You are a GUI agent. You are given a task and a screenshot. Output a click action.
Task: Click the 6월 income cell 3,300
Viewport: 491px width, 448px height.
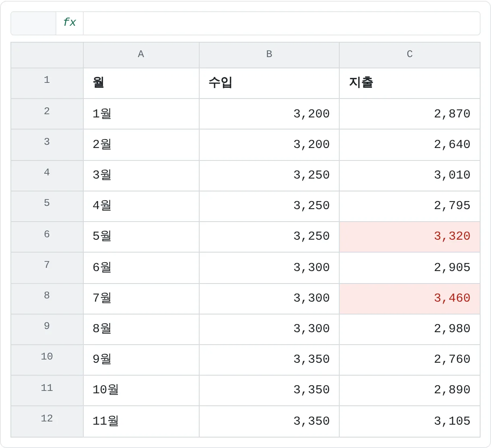269,268
